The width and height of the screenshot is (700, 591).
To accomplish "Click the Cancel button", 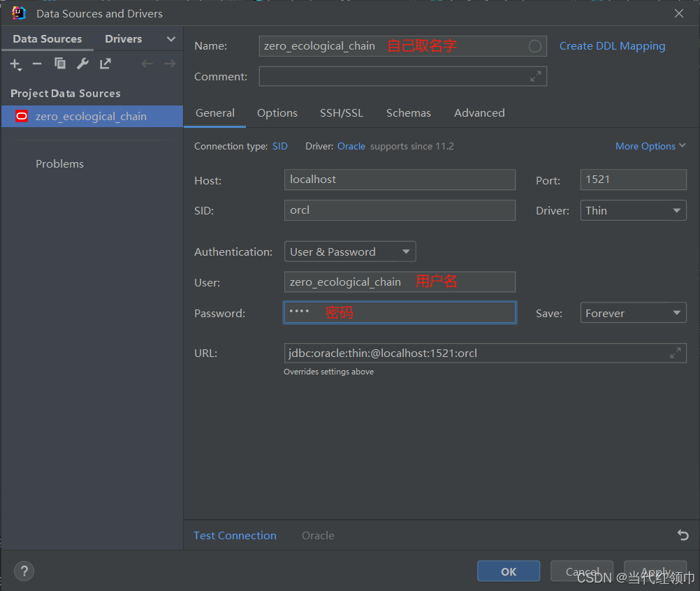I will (x=582, y=571).
